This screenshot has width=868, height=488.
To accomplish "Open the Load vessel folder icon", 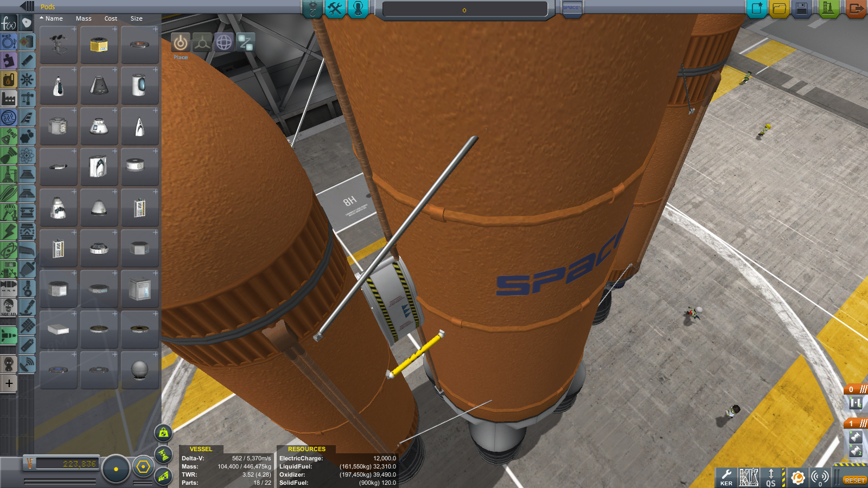I will pos(780,9).
